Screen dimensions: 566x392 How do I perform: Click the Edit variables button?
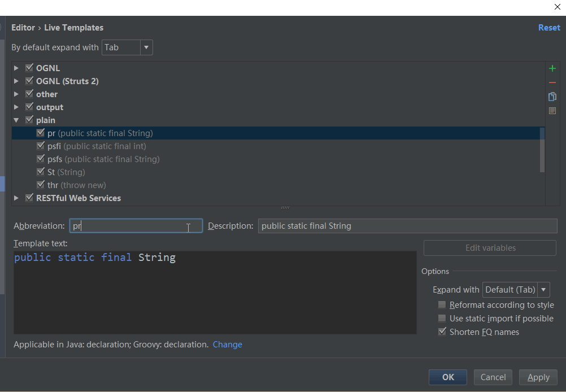pos(490,248)
